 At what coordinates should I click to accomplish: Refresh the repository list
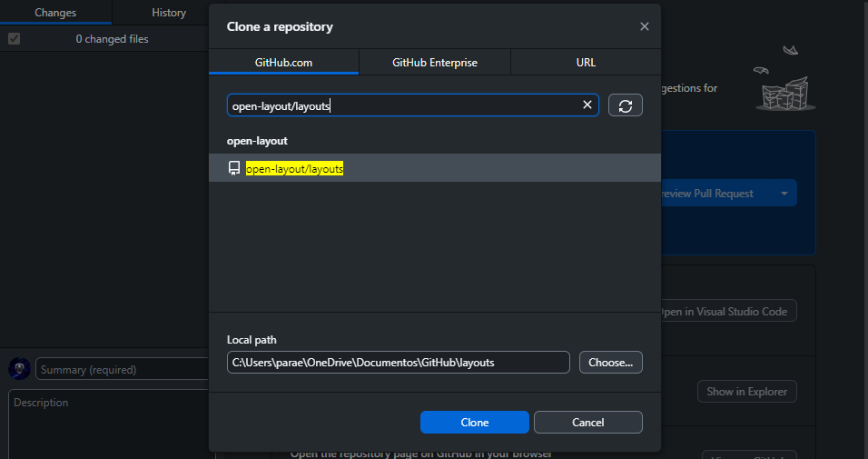[626, 105]
